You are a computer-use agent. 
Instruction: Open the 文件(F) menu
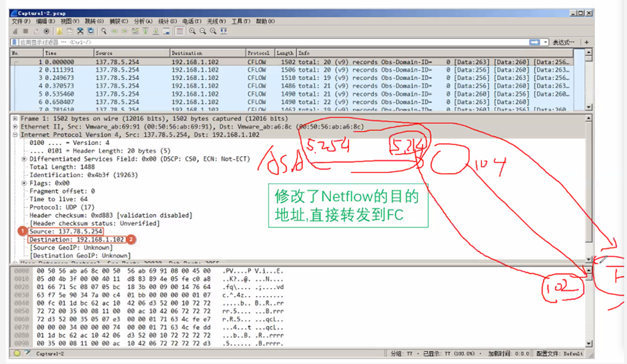21,21
